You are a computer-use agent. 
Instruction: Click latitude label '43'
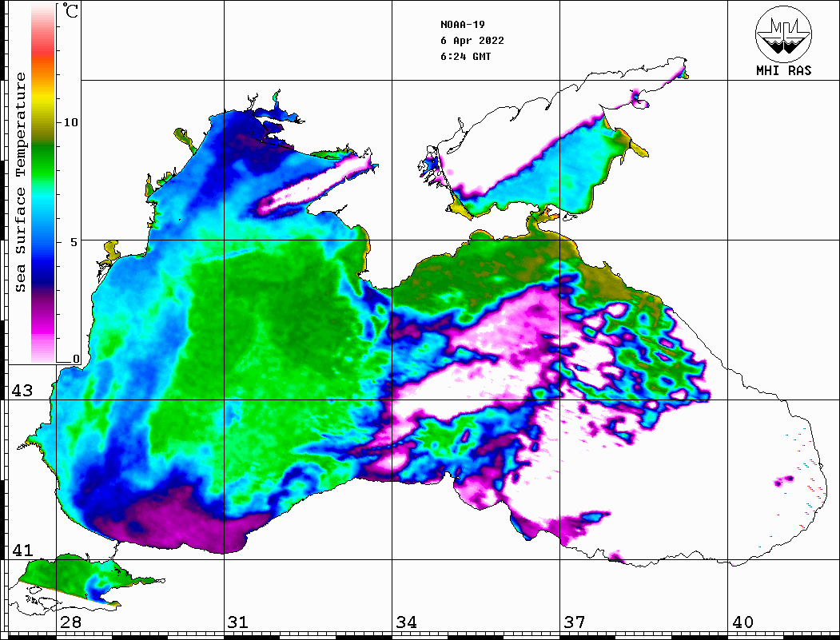(22, 391)
